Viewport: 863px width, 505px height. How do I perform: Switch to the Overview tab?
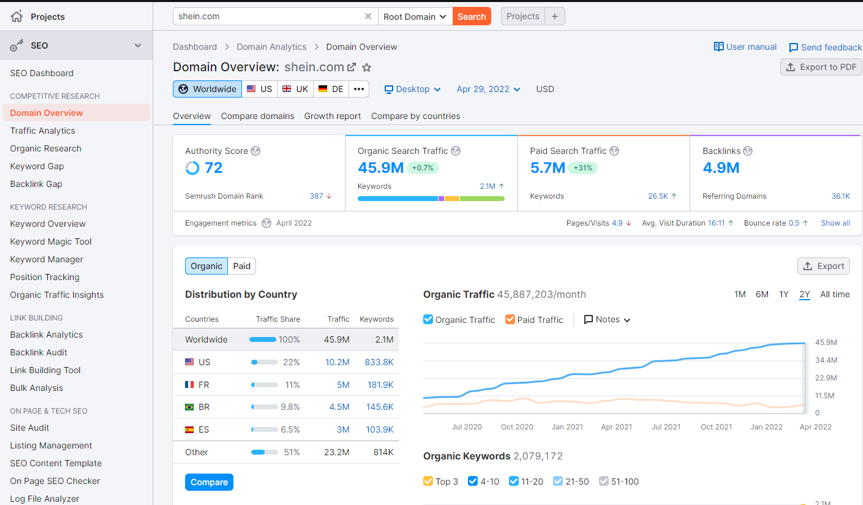point(192,116)
